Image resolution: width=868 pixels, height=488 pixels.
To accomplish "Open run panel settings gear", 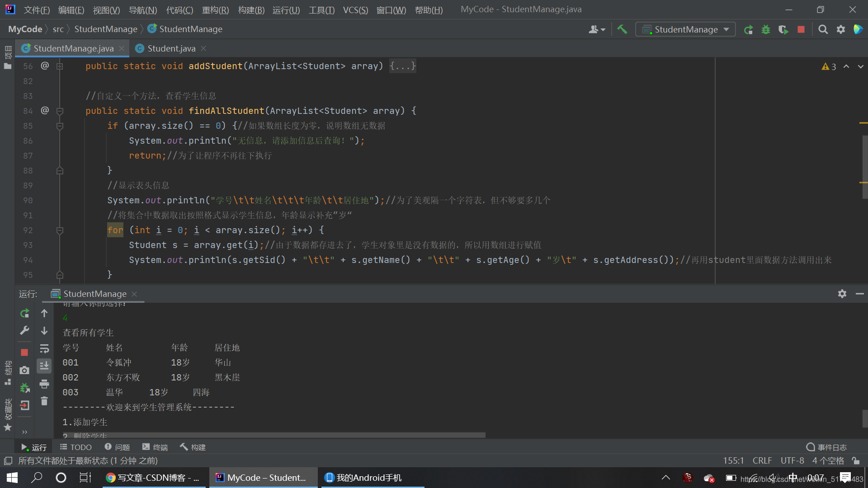I will click(x=842, y=294).
